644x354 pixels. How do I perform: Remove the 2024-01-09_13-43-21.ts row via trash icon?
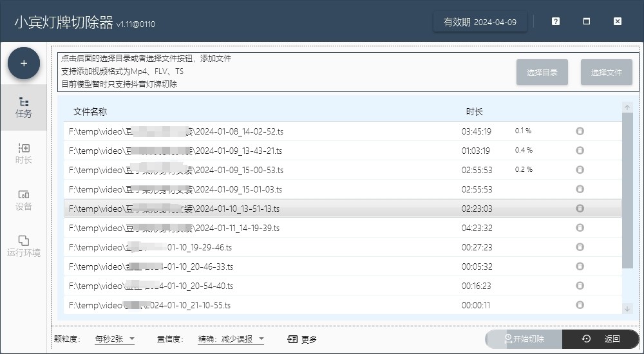point(580,151)
